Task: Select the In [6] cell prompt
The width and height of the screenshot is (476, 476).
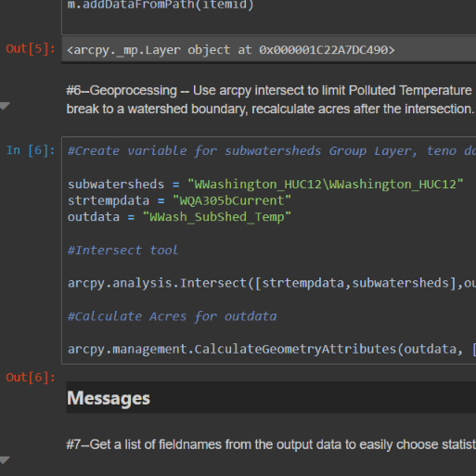Action: 31,150
